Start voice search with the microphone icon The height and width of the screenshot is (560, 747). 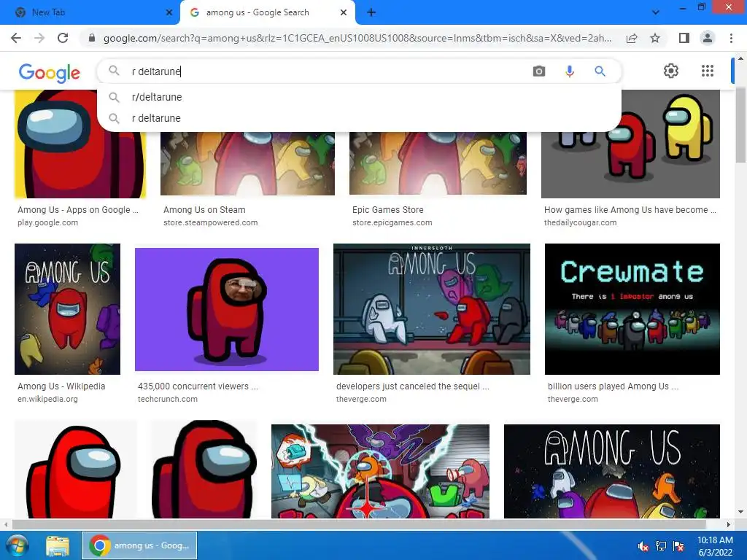(x=569, y=71)
